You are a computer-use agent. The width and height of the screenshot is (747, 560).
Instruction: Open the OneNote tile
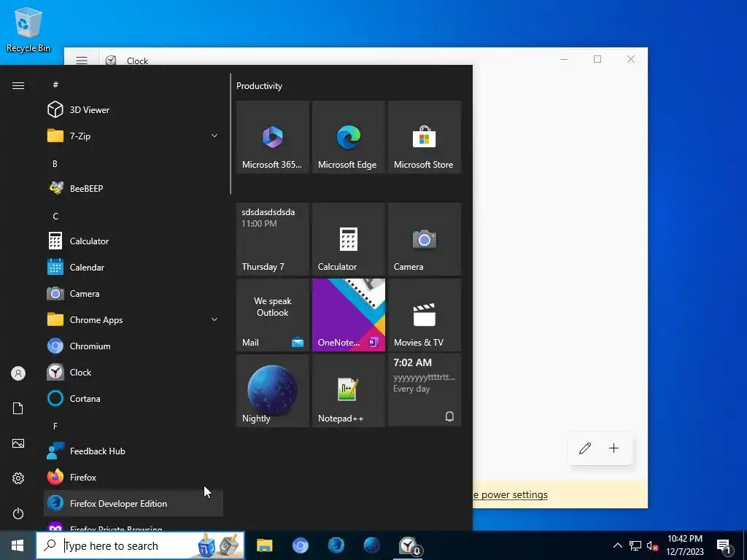click(349, 315)
